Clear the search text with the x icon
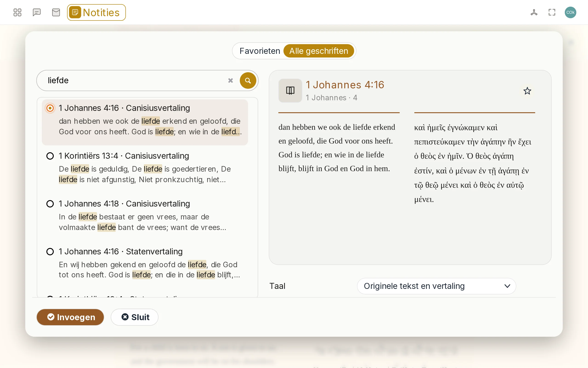This screenshot has height=368, width=588. pos(231,80)
